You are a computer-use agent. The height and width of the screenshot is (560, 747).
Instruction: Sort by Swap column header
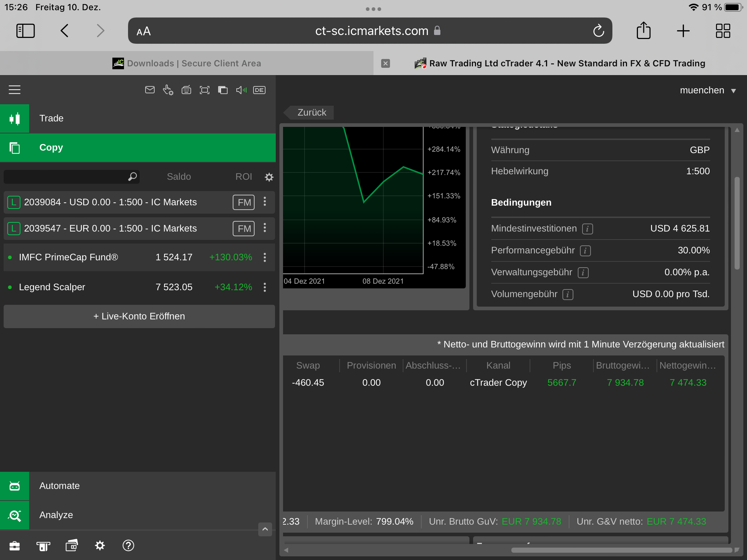pyautogui.click(x=308, y=366)
